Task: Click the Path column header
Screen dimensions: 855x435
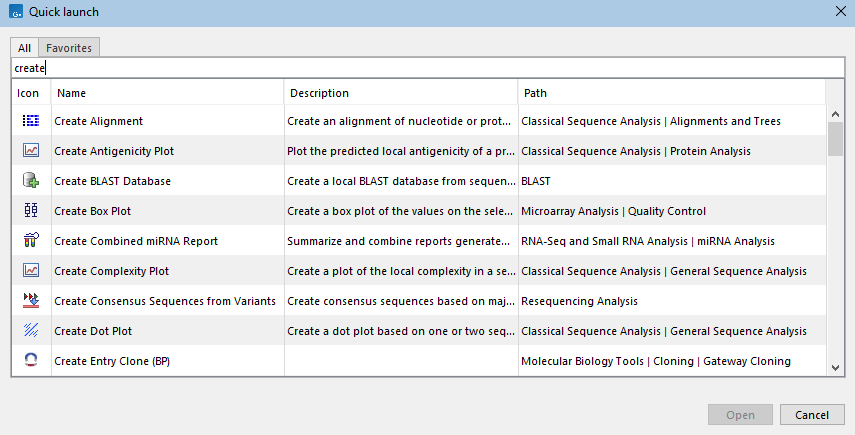Action: 670,93
